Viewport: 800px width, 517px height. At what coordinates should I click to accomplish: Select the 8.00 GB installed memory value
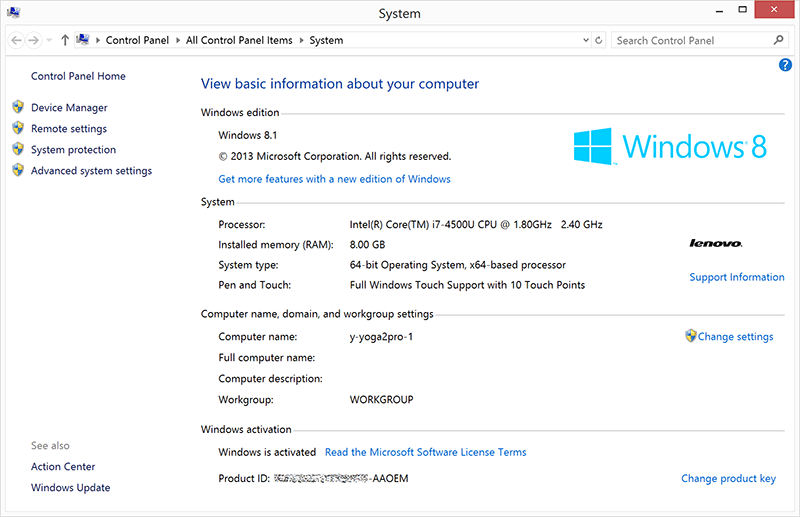[x=367, y=245]
